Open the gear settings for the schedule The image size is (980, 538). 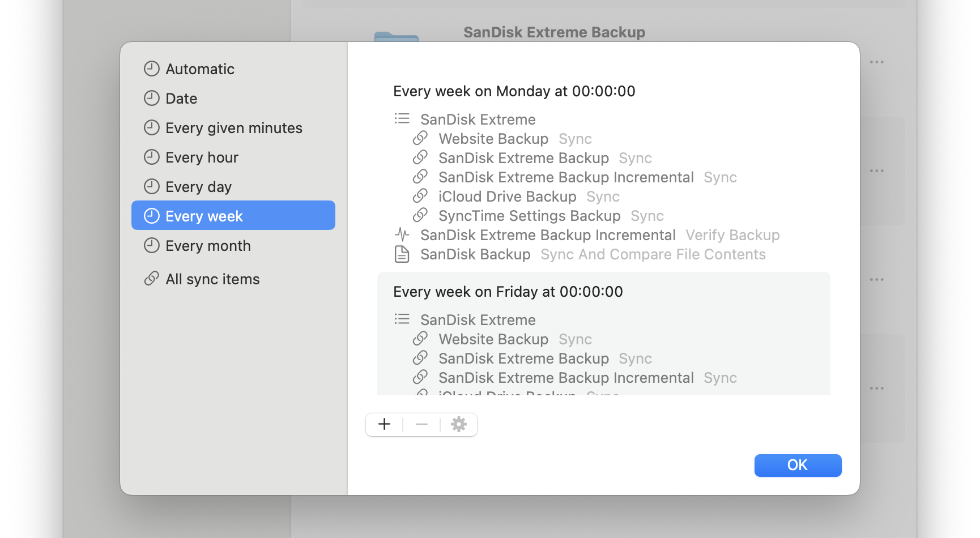point(459,424)
